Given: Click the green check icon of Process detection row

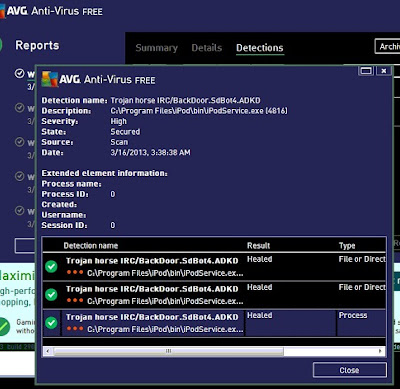Looking at the screenshot, I should pos(51,322).
